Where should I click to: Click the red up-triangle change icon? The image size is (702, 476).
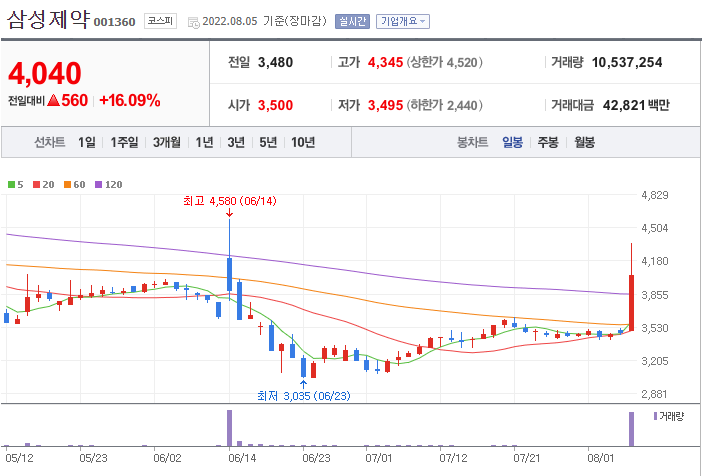tap(53, 101)
